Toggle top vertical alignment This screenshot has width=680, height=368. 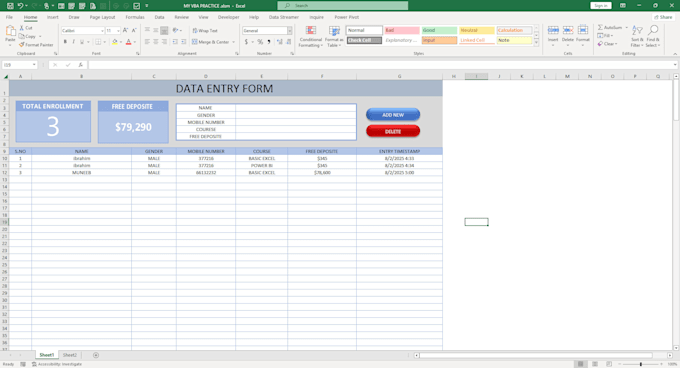tap(147, 30)
